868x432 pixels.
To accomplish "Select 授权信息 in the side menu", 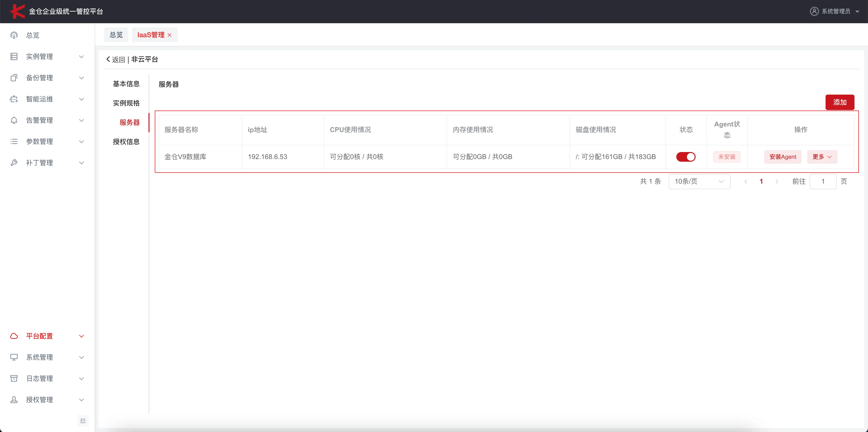I will pos(126,142).
